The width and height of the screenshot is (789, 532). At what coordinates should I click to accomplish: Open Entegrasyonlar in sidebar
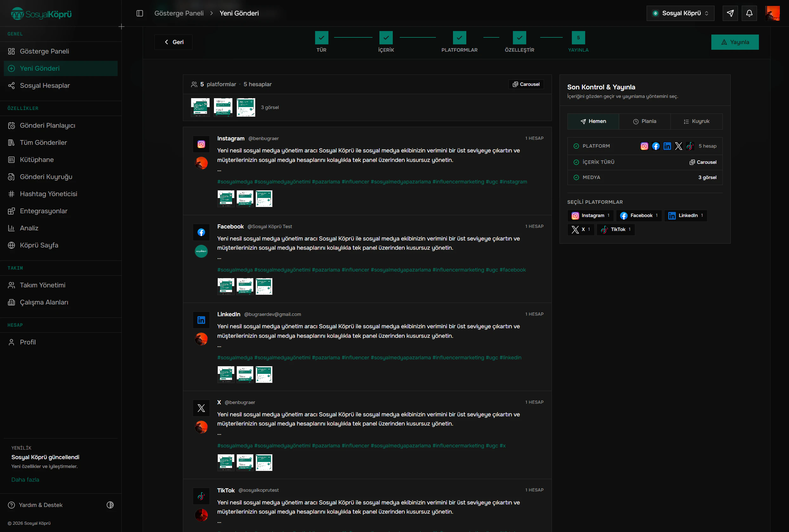point(61,211)
